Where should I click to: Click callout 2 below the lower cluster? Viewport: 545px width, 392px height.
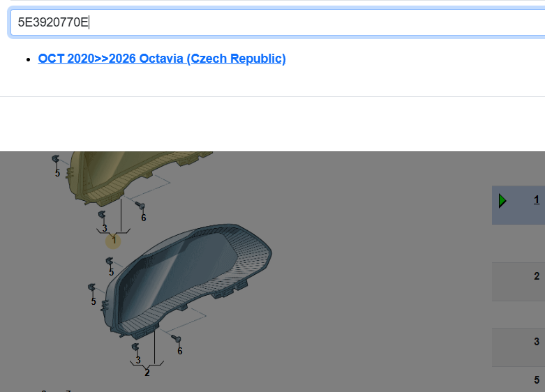pyautogui.click(x=147, y=372)
